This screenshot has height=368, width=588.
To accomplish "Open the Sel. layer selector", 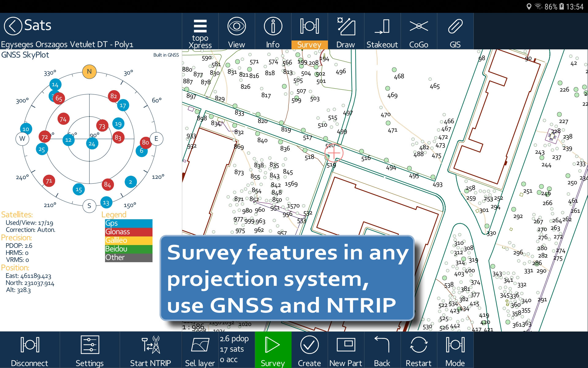I will pyautogui.click(x=200, y=350).
